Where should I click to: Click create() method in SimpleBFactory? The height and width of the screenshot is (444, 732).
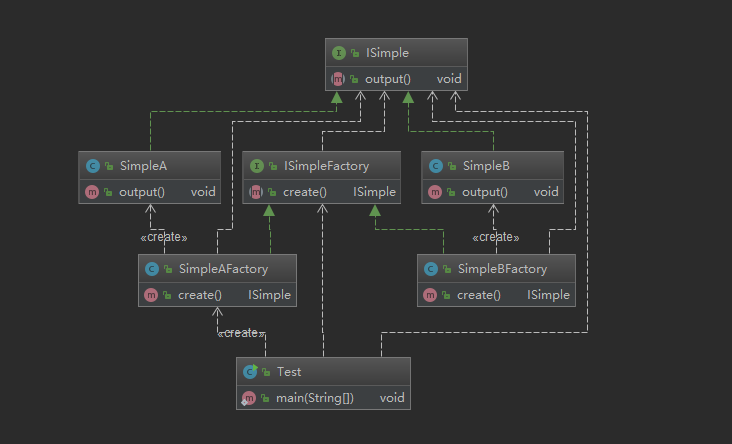(x=478, y=295)
